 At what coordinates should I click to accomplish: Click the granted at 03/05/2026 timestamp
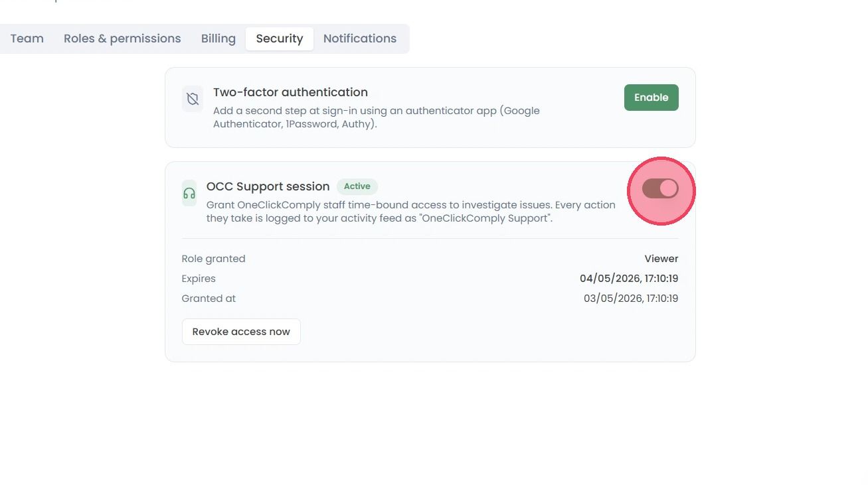point(631,299)
